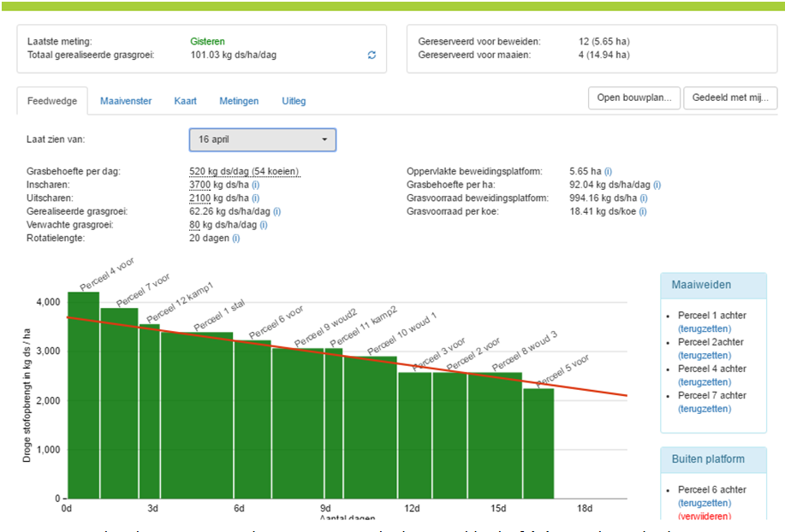785x532 pixels.
Task: Edit the Grasbehoefte per dag value
Action: pyautogui.click(x=244, y=172)
